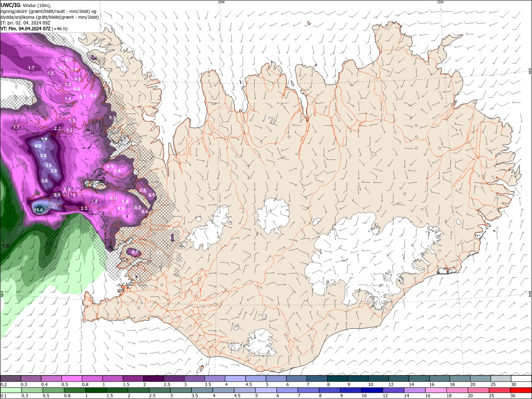Pick the red bottom-row swatch at 25
Screen dimensions: 532x399
click(500, 390)
